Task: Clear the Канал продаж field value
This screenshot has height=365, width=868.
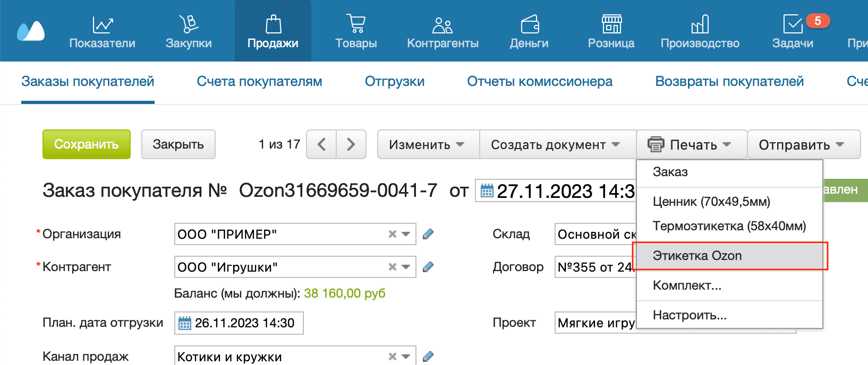Action: coord(393,357)
